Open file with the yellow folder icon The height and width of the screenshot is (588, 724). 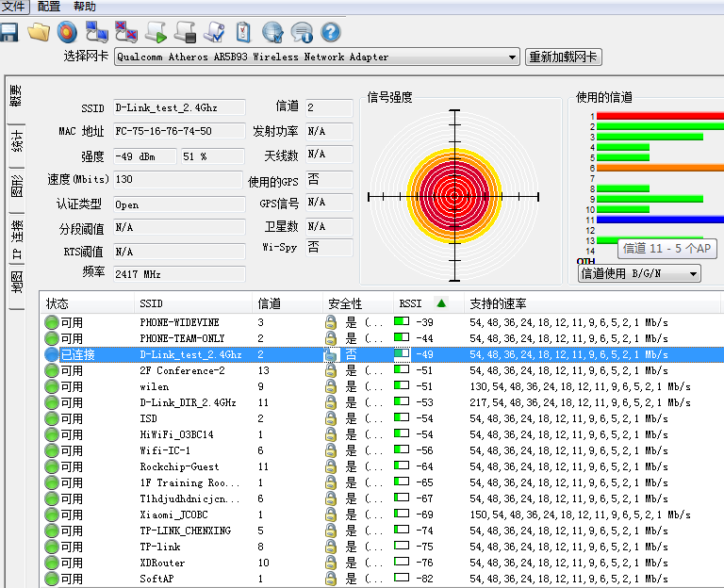point(38,33)
